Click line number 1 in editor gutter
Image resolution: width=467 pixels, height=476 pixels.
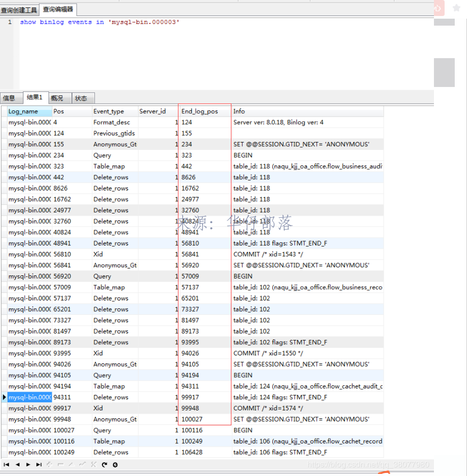pos(10,22)
